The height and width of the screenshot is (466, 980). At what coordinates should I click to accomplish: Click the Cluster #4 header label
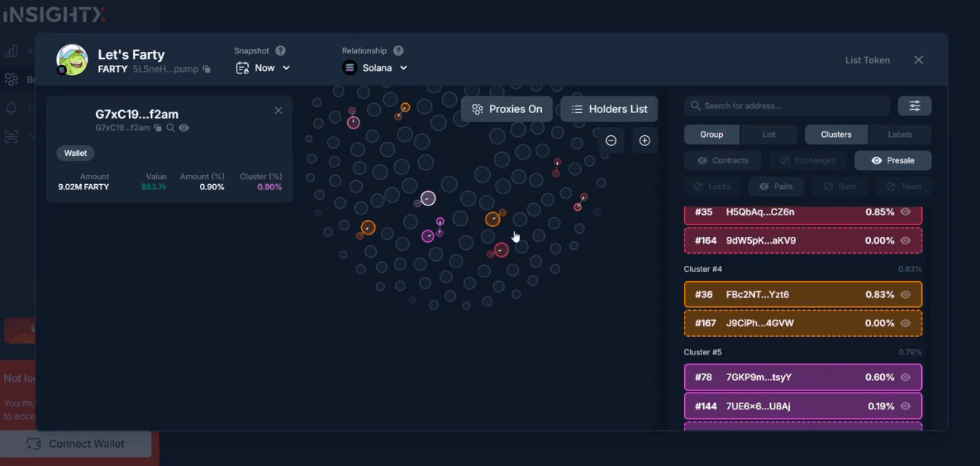pyautogui.click(x=703, y=270)
